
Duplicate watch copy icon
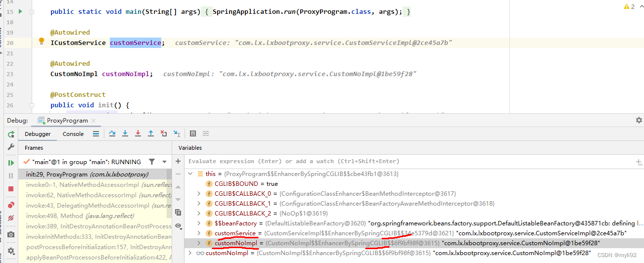(x=179, y=213)
